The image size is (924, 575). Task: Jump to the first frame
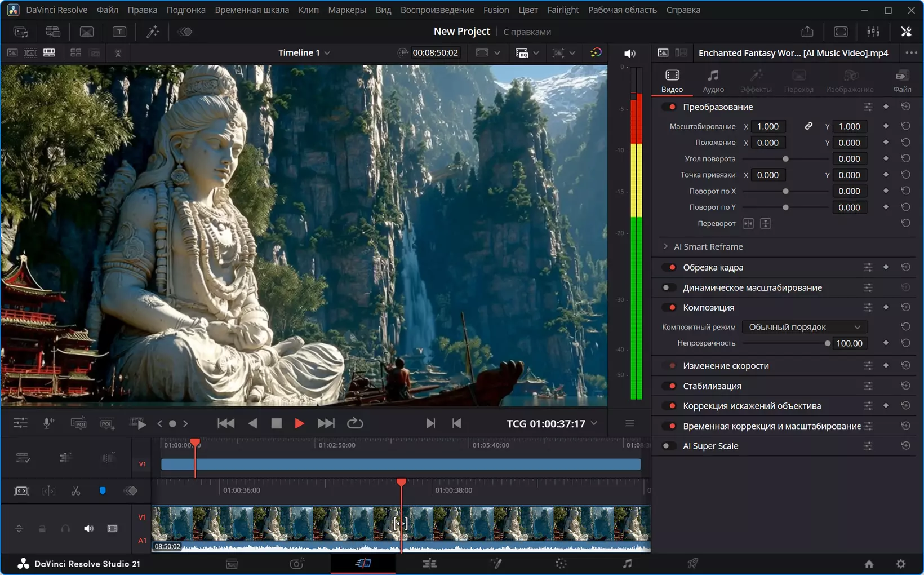click(226, 423)
